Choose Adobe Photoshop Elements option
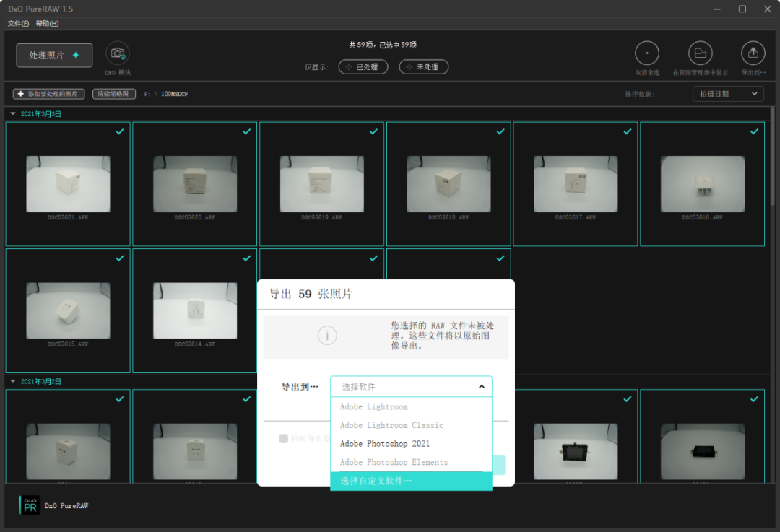 coord(412,462)
